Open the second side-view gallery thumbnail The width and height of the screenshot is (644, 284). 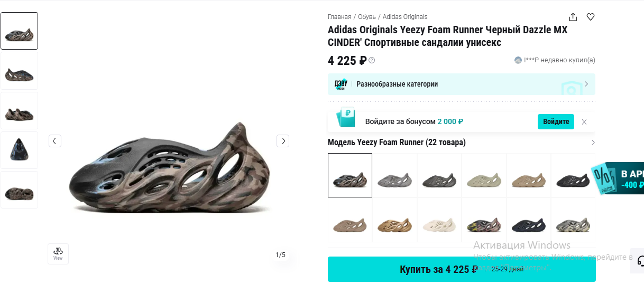pyautogui.click(x=19, y=71)
